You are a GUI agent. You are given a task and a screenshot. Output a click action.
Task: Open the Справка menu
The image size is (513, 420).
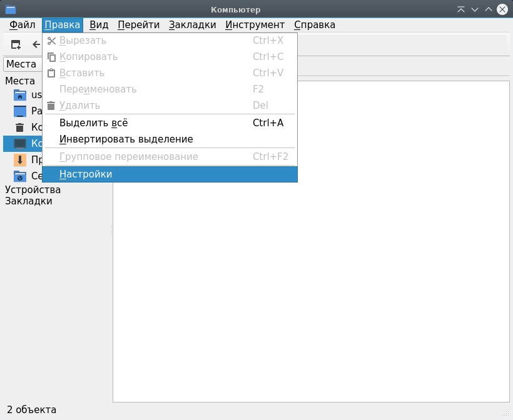click(x=314, y=25)
